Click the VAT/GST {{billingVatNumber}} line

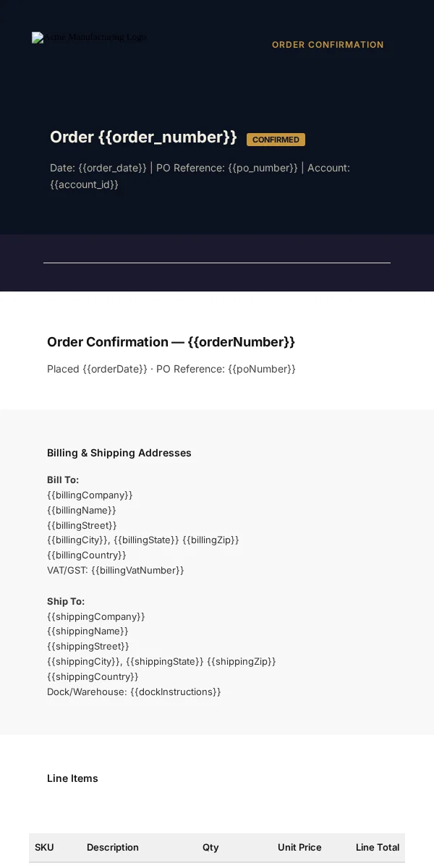(116, 570)
